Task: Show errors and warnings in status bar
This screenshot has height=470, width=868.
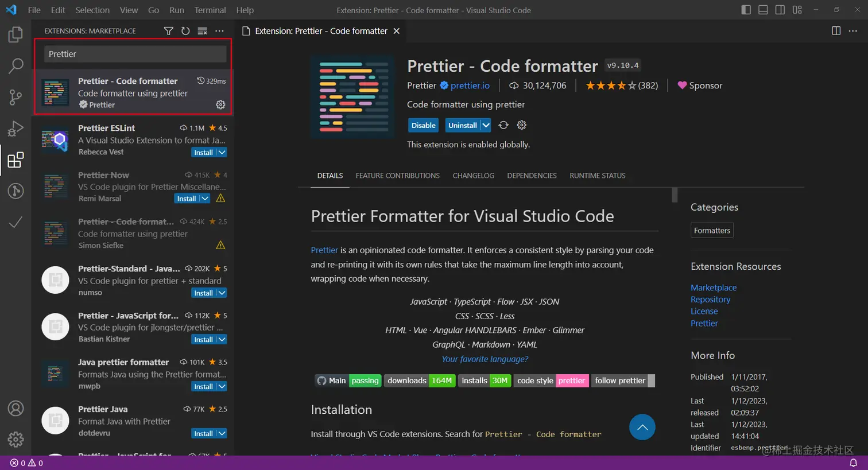Action: pyautogui.click(x=26, y=463)
